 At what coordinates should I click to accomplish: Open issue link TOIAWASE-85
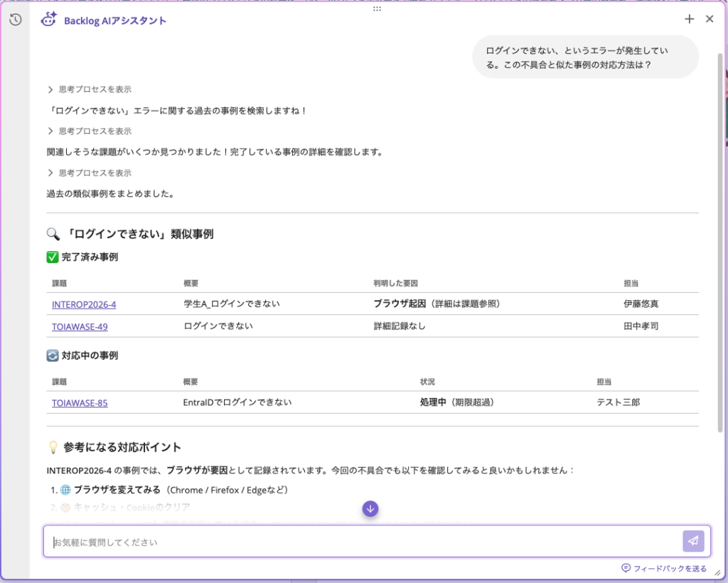(80, 403)
